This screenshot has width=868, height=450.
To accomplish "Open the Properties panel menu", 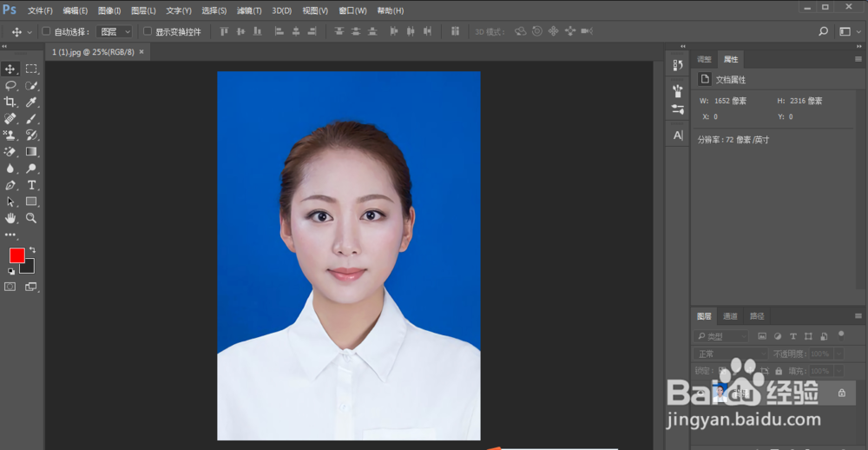I will [x=858, y=59].
